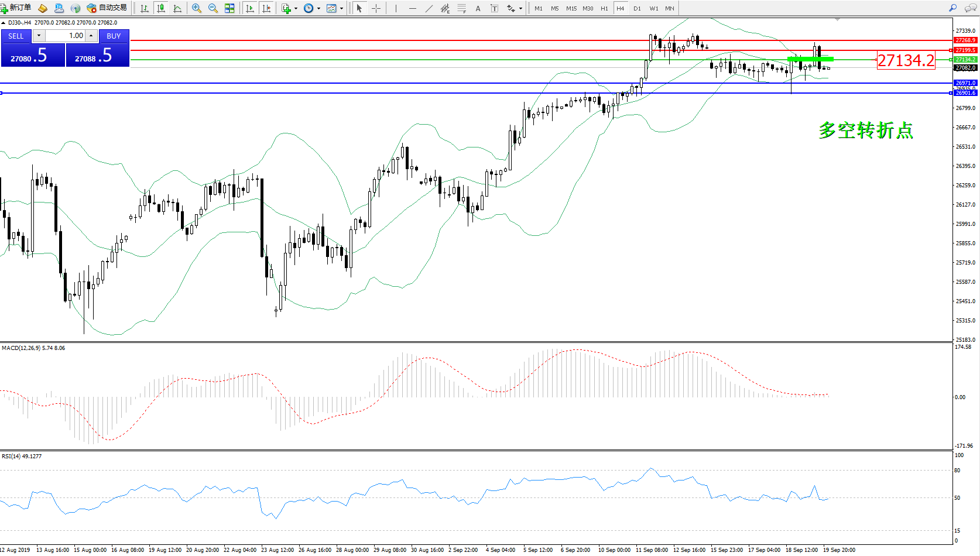The height and width of the screenshot is (556, 980).
Task: Switch to the D1 timeframe
Action: 637,8
